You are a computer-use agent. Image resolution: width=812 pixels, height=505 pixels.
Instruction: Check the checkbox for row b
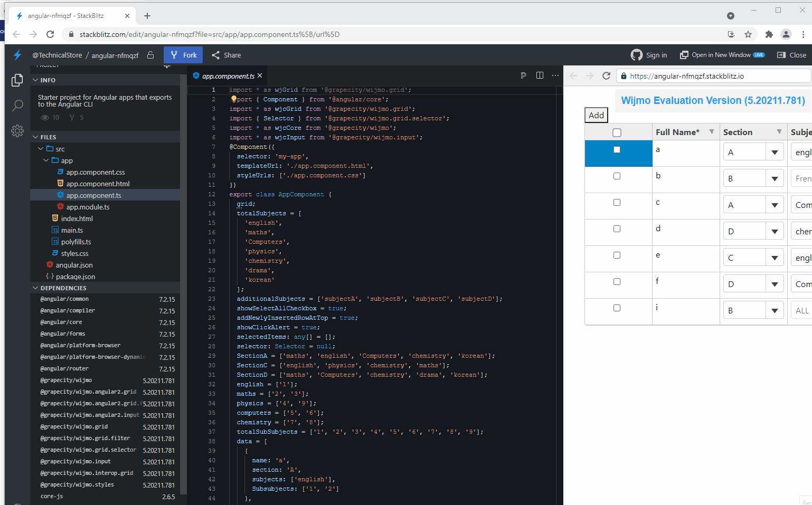617,176
